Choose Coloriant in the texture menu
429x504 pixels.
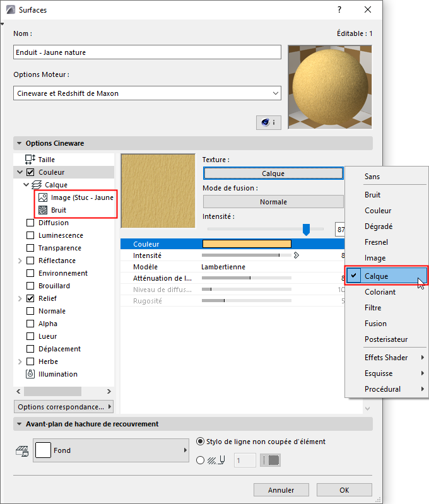387,292
